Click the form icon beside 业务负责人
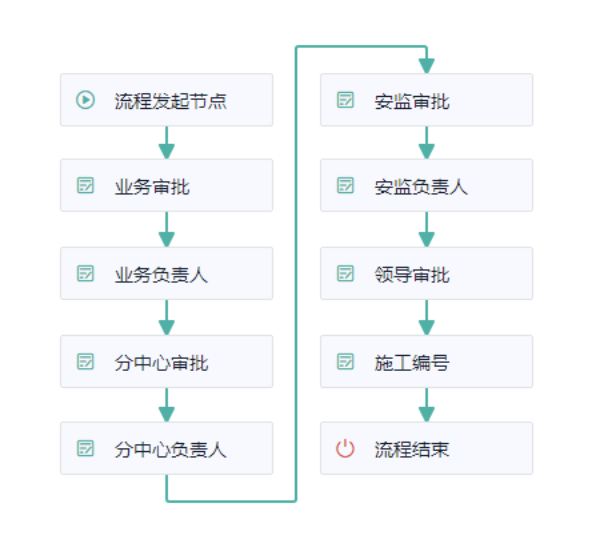The width and height of the screenshot is (614, 534). tap(86, 274)
